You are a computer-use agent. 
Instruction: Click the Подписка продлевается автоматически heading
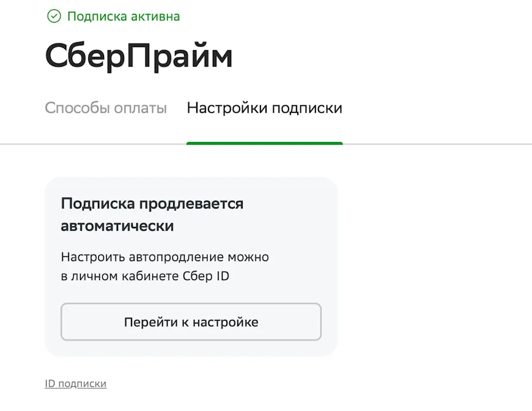pos(152,214)
